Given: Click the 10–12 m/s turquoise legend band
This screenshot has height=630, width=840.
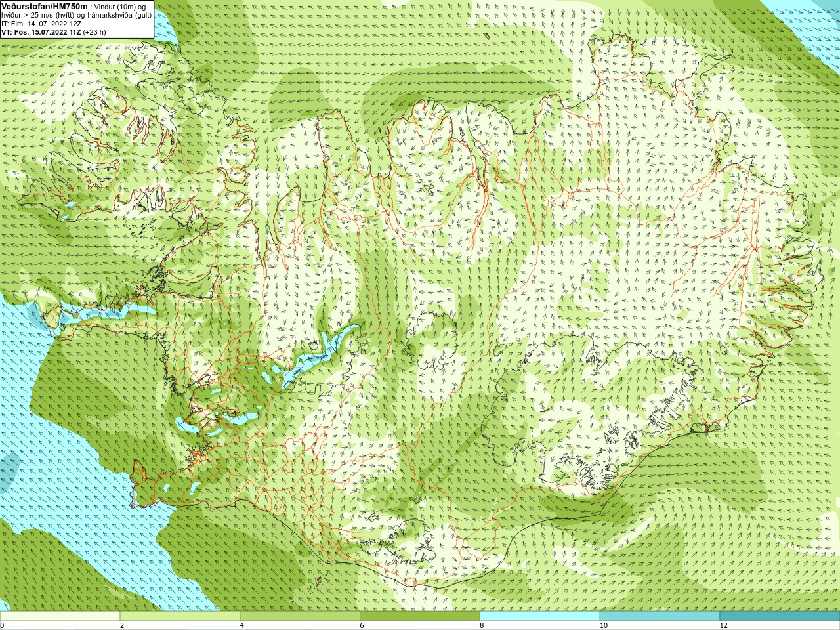Looking at the screenshot, I should coord(660,616).
